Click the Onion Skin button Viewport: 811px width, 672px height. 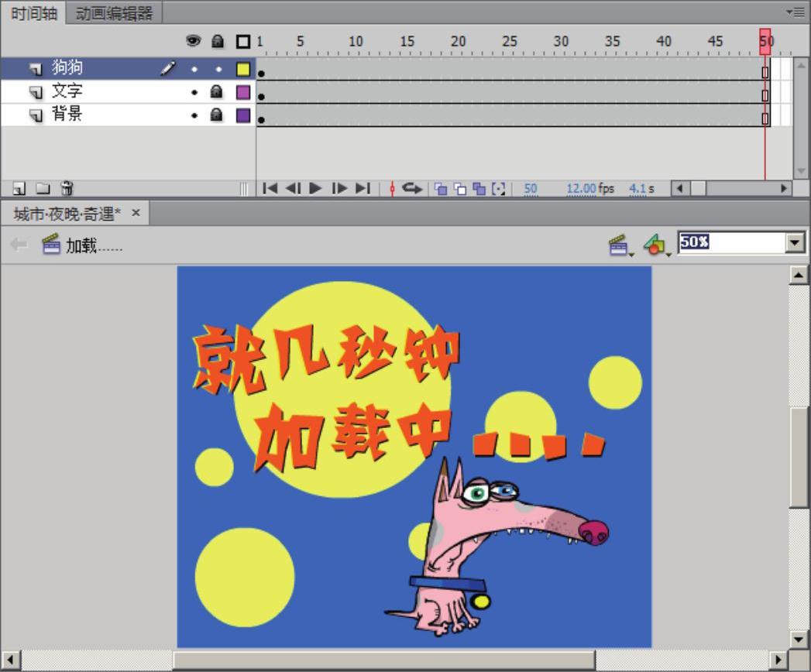click(x=440, y=188)
